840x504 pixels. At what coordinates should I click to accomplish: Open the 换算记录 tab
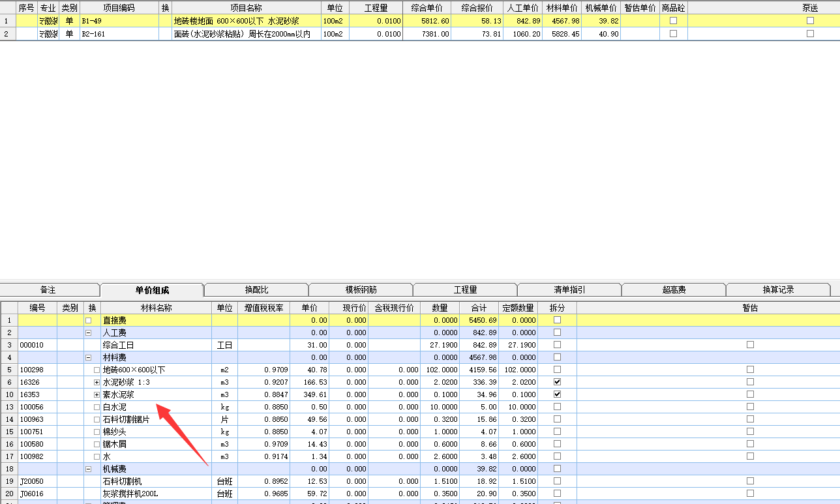pyautogui.click(x=778, y=289)
